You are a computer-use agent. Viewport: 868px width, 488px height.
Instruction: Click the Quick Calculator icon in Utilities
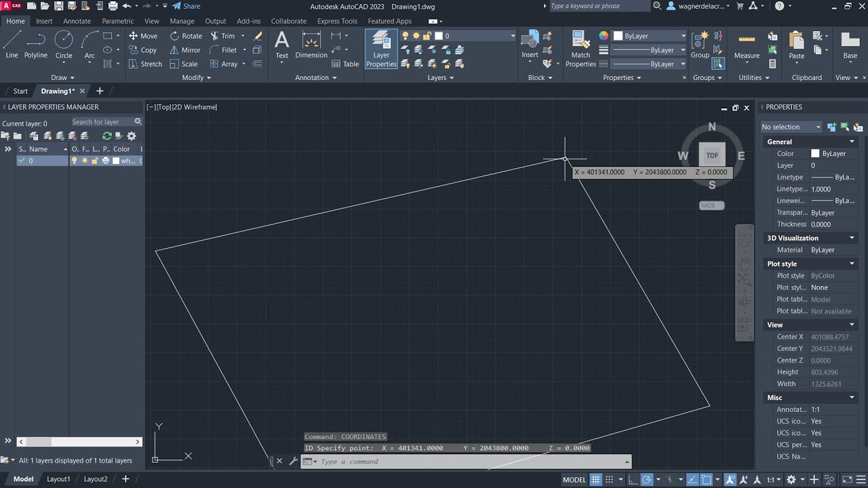tap(772, 64)
